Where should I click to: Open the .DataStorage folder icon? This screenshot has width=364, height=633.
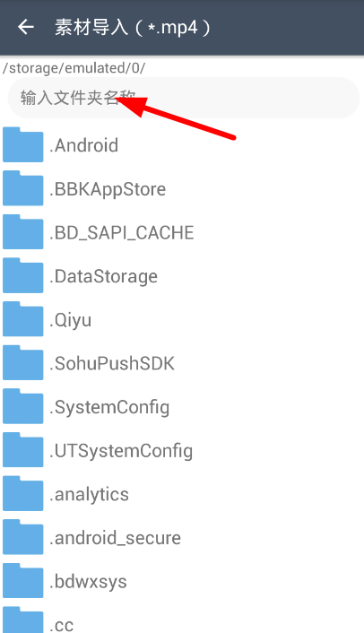click(x=23, y=276)
